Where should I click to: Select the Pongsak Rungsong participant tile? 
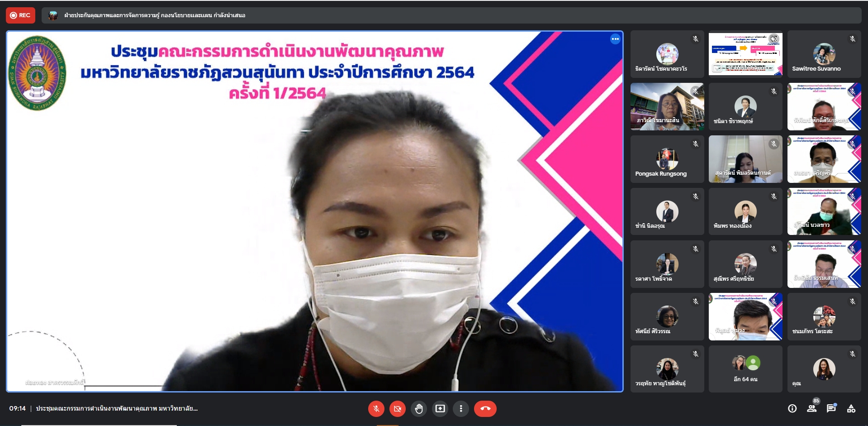point(667,159)
